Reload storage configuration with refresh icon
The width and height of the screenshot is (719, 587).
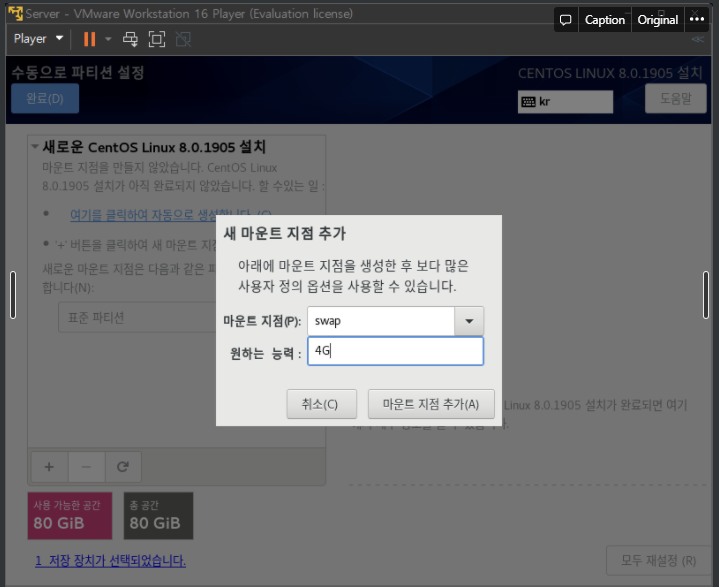pyautogui.click(x=123, y=467)
